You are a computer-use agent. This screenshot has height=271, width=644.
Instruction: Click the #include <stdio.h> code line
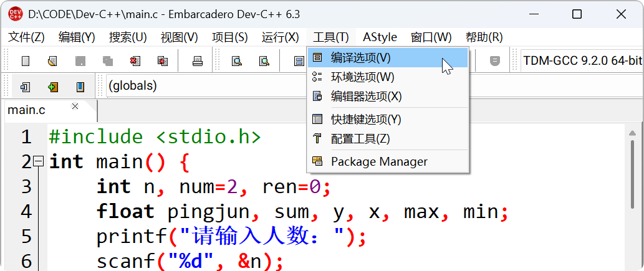155,136
